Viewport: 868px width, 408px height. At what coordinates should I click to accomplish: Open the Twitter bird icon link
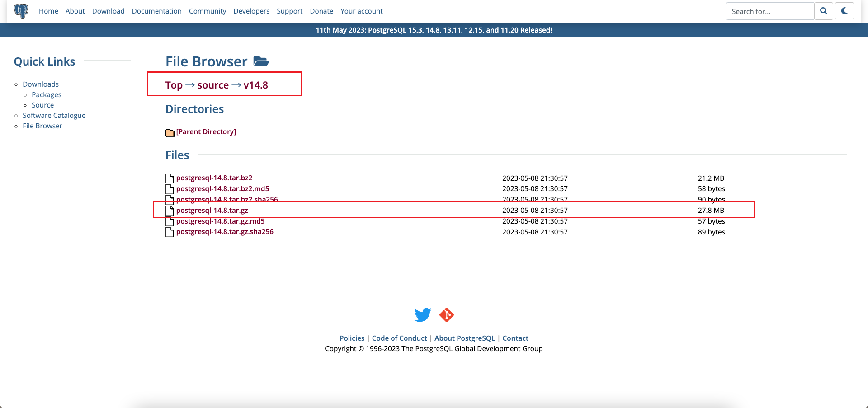click(423, 314)
